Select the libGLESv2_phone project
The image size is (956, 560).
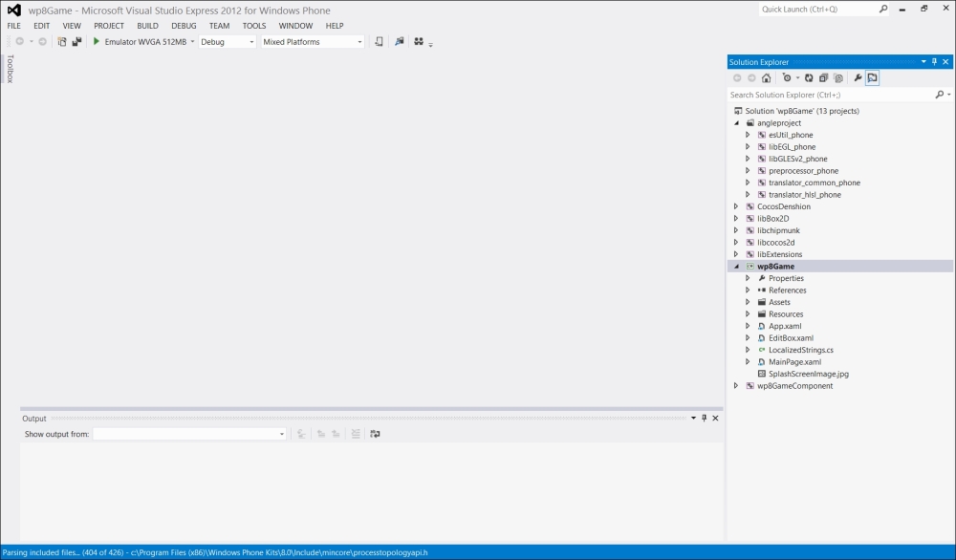click(x=798, y=159)
